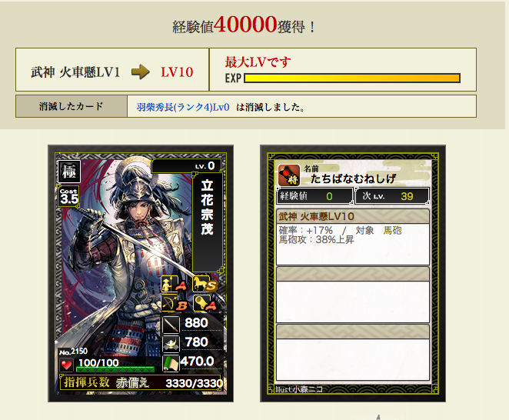Select the empty third skill slot
Image resolution: width=509 pixels, height=420 pixels.
pyautogui.click(x=353, y=352)
